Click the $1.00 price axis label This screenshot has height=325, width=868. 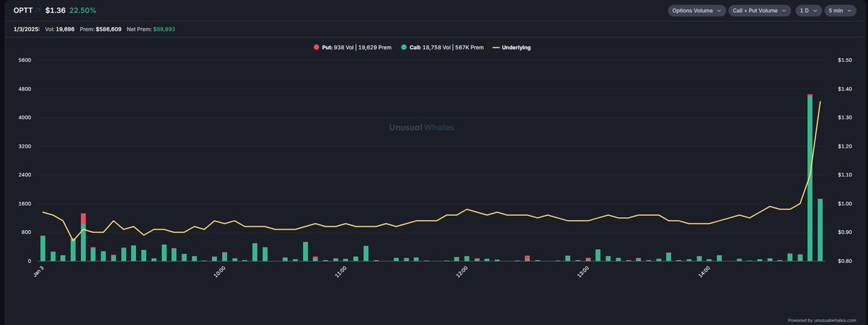[x=845, y=203]
